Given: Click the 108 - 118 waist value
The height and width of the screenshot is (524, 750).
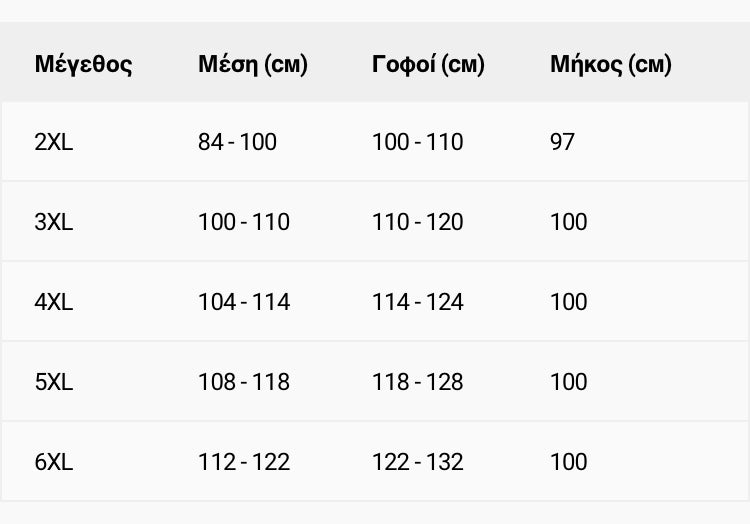Looking at the screenshot, I should (x=244, y=382).
